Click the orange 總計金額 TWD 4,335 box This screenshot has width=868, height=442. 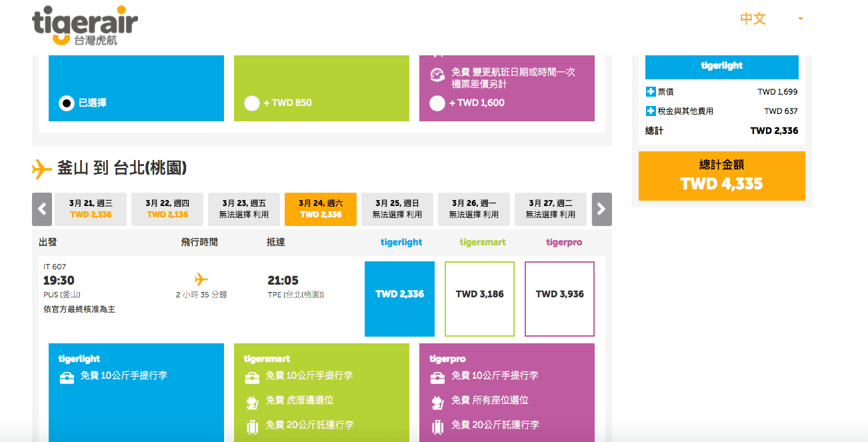[x=721, y=176]
